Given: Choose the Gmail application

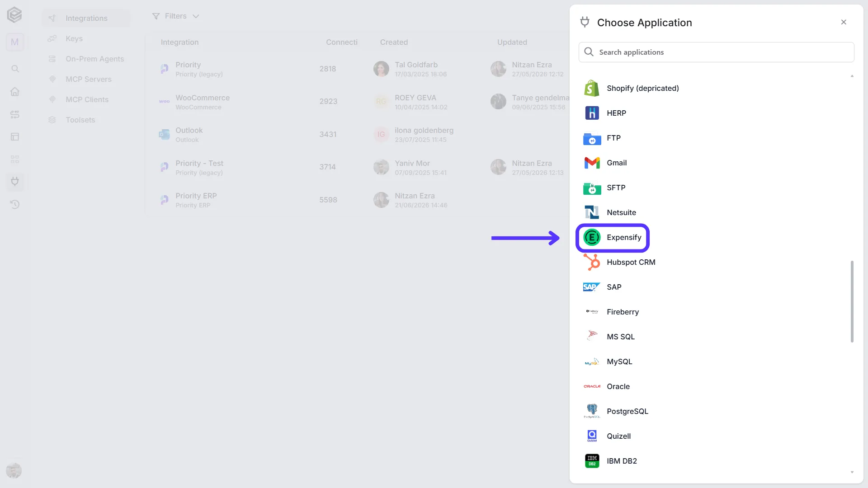Looking at the screenshot, I should 605,163.
